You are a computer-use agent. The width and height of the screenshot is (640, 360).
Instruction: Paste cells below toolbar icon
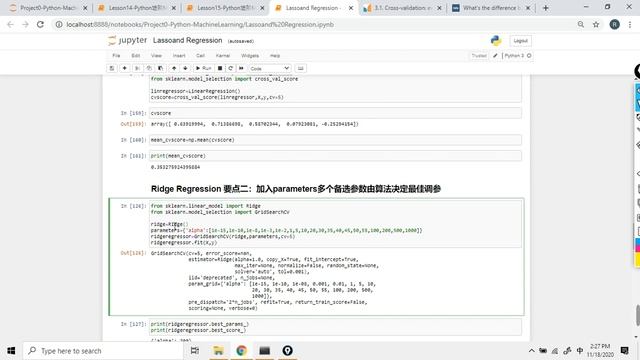(x=161, y=68)
